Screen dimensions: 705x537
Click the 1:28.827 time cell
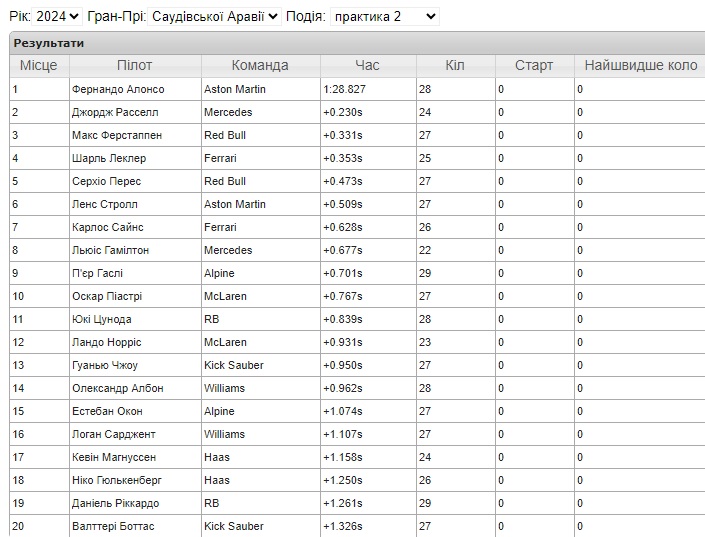point(344,89)
